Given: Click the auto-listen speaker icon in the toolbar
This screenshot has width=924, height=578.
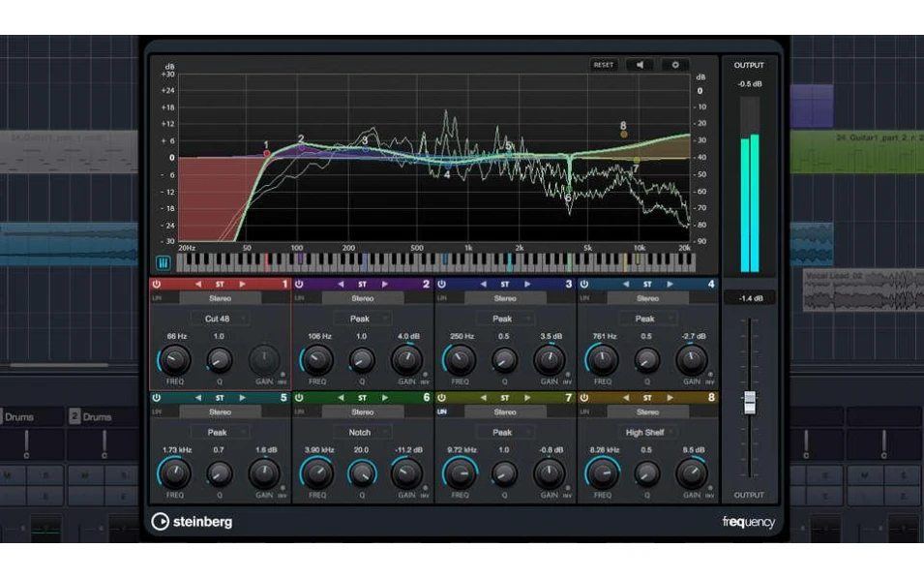Looking at the screenshot, I should pyautogui.click(x=641, y=65).
